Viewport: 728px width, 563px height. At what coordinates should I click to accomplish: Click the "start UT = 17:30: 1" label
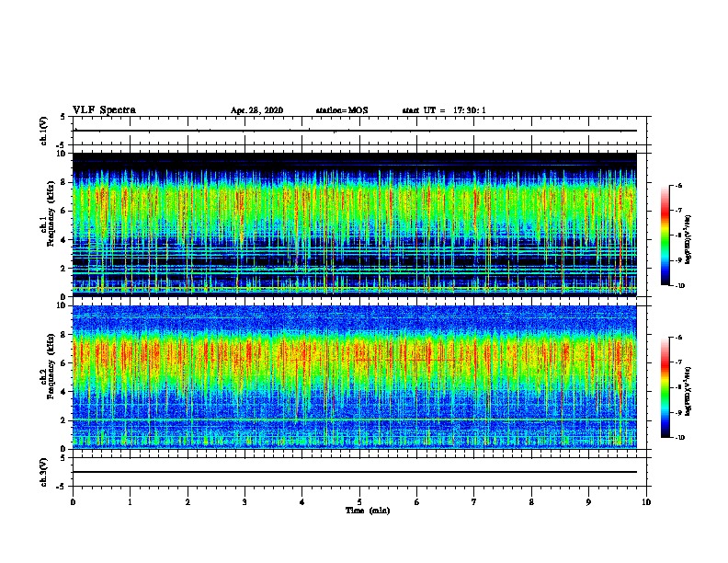444,110
